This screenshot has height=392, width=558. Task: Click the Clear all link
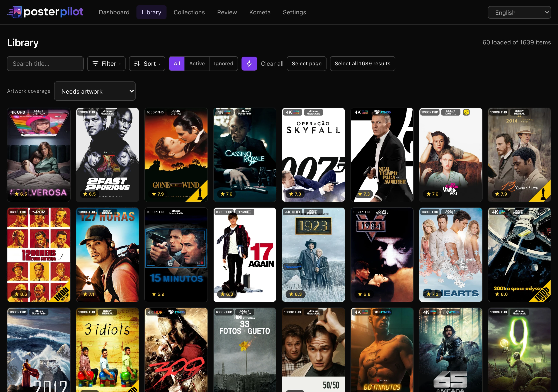[272, 64]
